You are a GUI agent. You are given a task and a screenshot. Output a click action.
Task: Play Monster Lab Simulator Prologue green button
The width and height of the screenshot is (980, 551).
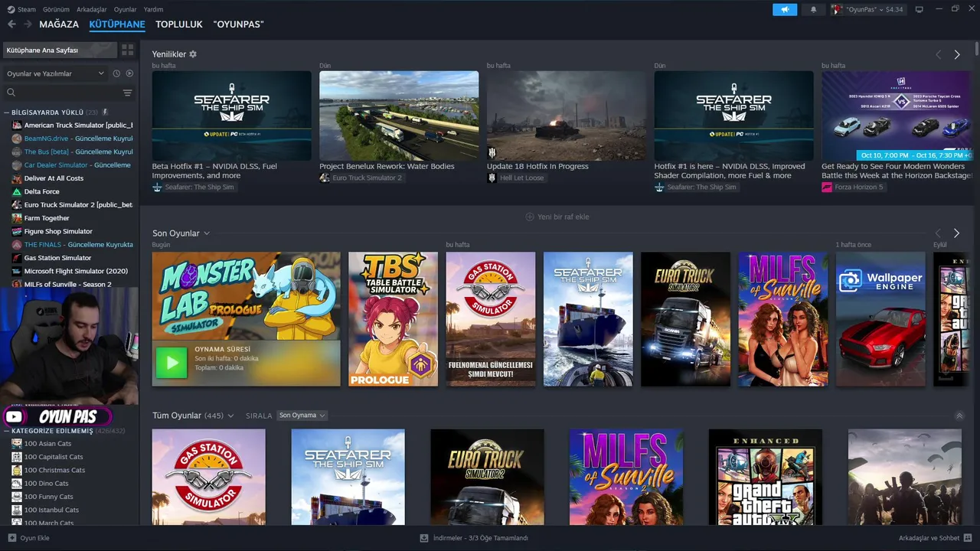tap(171, 363)
